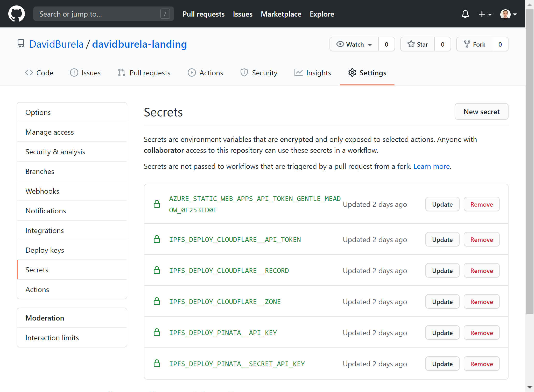Image resolution: width=534 pixels, height=392 pixels.
Task: Open the stargazers count
Action: 442,44
